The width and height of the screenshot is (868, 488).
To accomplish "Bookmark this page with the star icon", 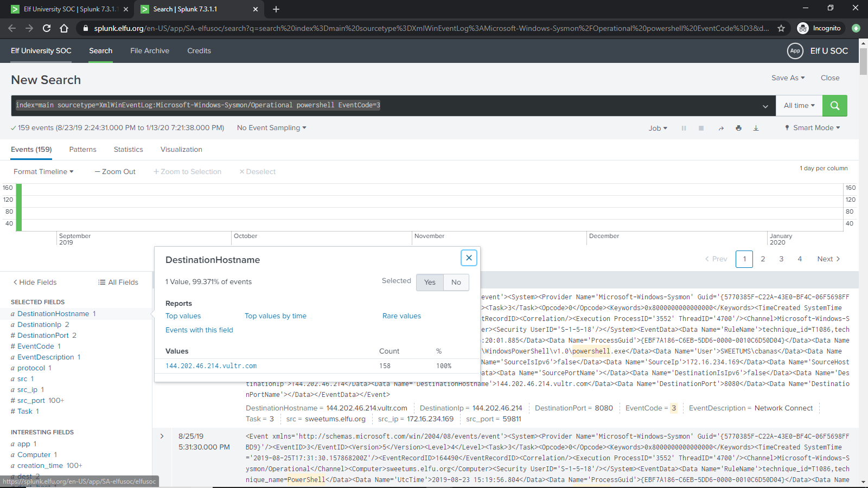I will pyautogui.click(x=781, y=28).
